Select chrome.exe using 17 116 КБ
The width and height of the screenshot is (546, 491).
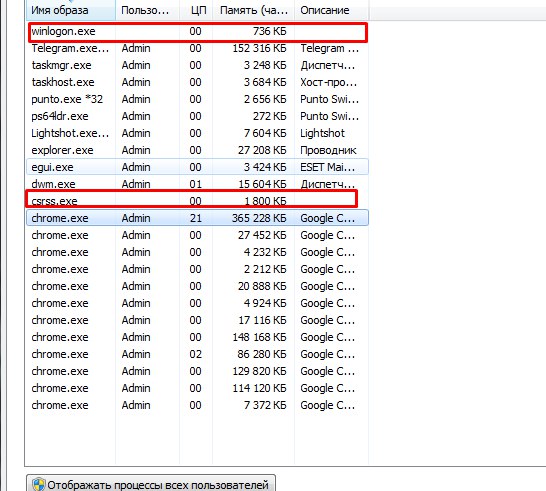(x=197, y=320)
